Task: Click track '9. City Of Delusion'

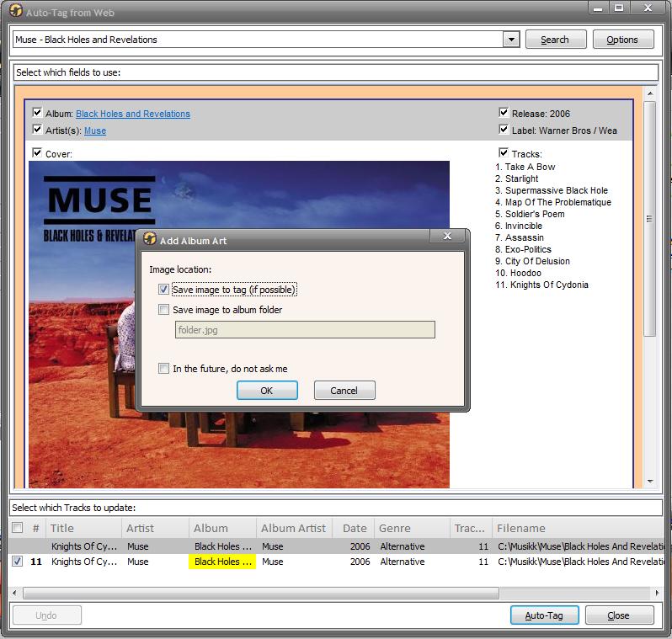Action: [533, 261]
